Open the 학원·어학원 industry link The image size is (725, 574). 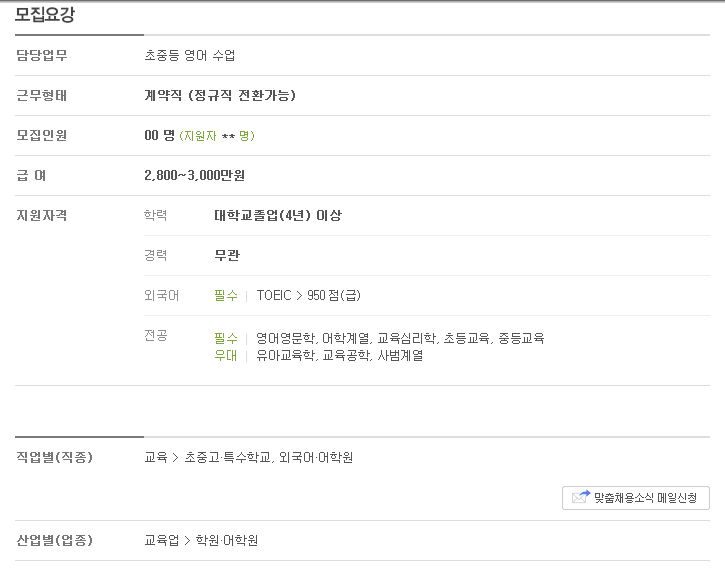(x=227, y=540)
